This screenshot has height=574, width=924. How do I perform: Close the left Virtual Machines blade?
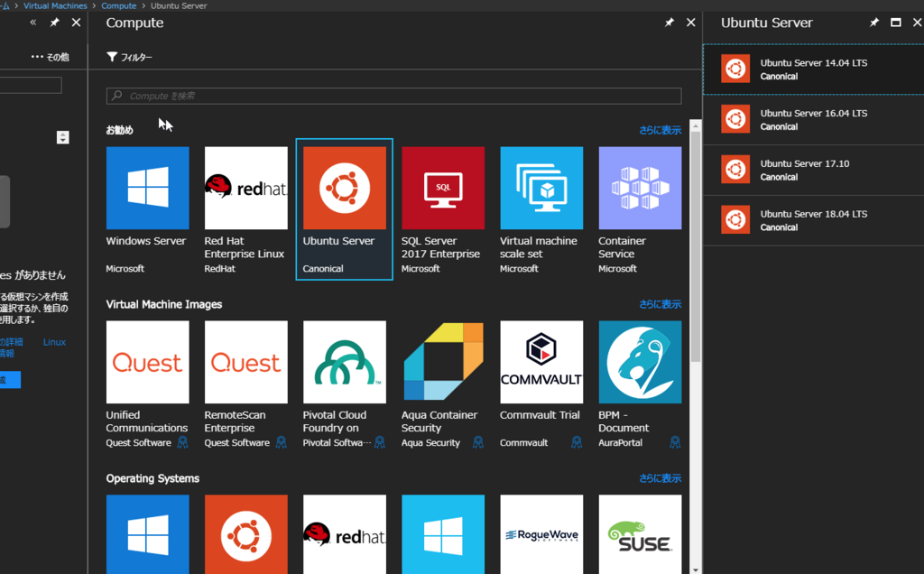pyautogui.click(x=76, y=23)
